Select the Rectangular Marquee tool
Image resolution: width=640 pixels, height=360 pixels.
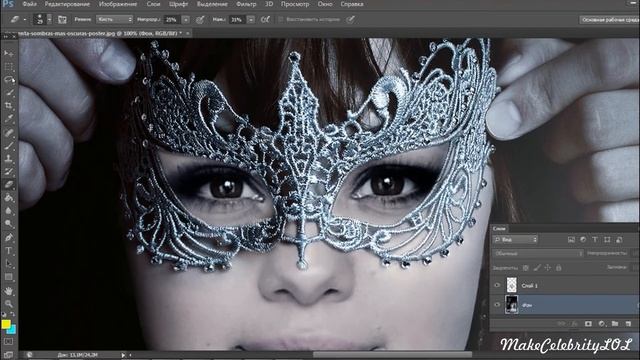click(x=9, y=67)
